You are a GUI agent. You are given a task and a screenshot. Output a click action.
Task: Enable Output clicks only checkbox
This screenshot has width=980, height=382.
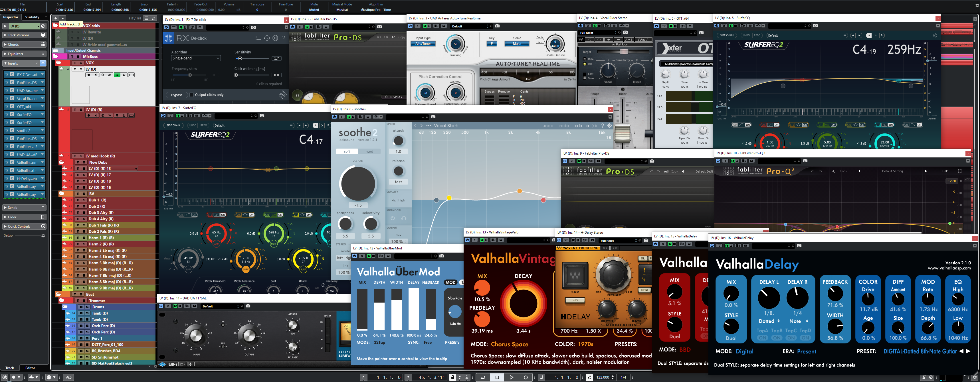point(192,95)
